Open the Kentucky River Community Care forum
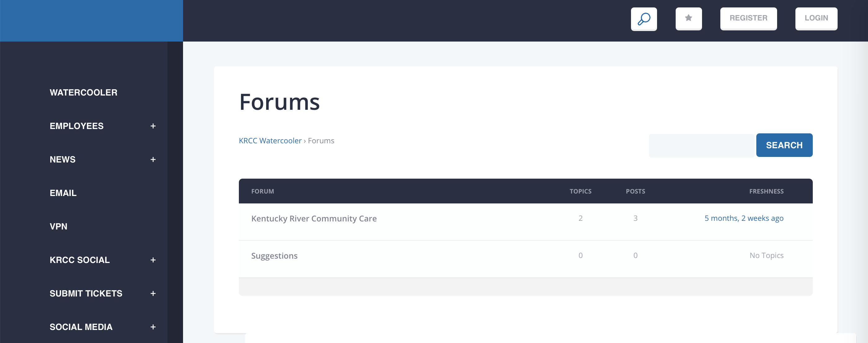Image resolution: width=868 pixels, height=343 pixels. point(314,218)
